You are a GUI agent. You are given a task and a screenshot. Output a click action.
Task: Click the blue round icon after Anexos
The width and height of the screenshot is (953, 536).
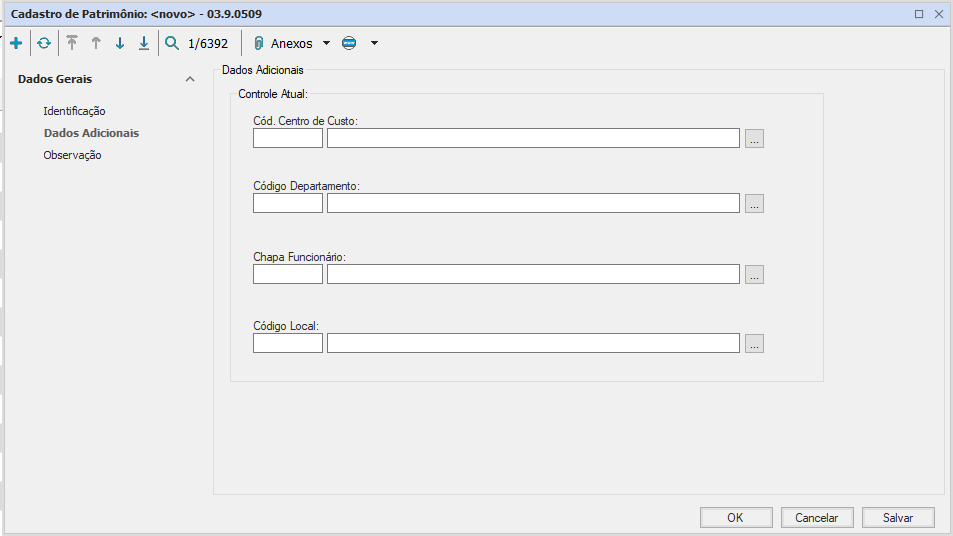coord(348,44)
